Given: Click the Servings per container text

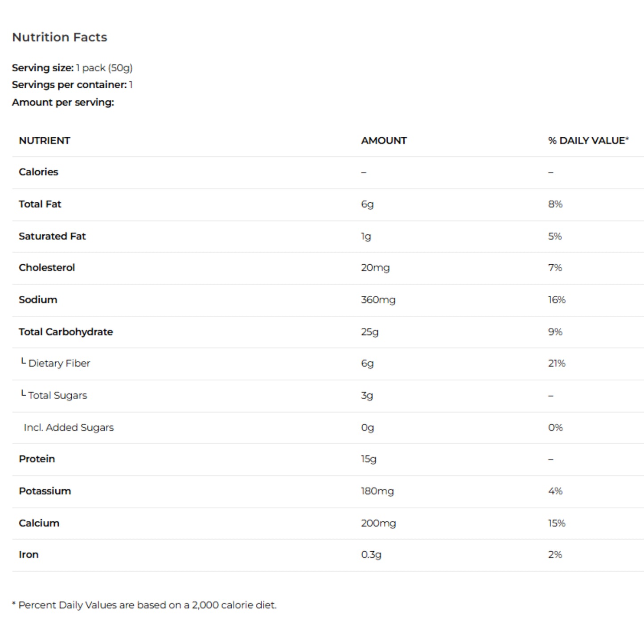Looking at the screenshot, I should (72, 85).
